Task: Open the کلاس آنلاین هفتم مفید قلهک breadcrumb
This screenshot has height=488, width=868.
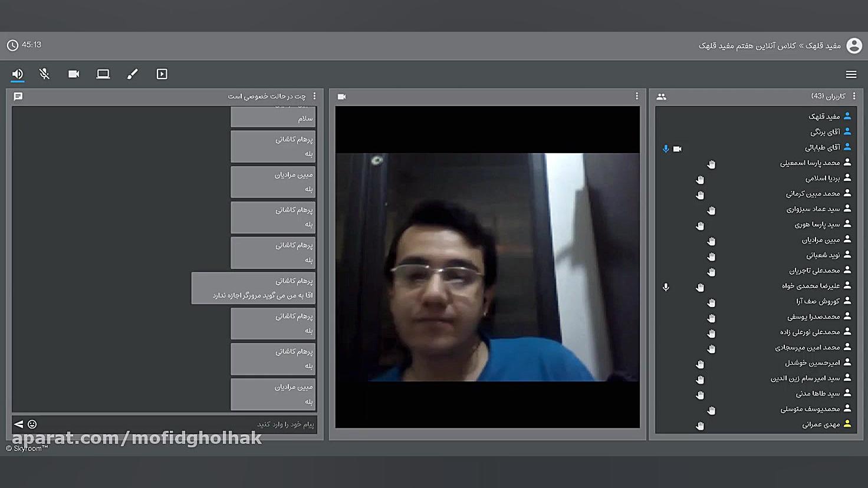Action: [x=747, y=45]
